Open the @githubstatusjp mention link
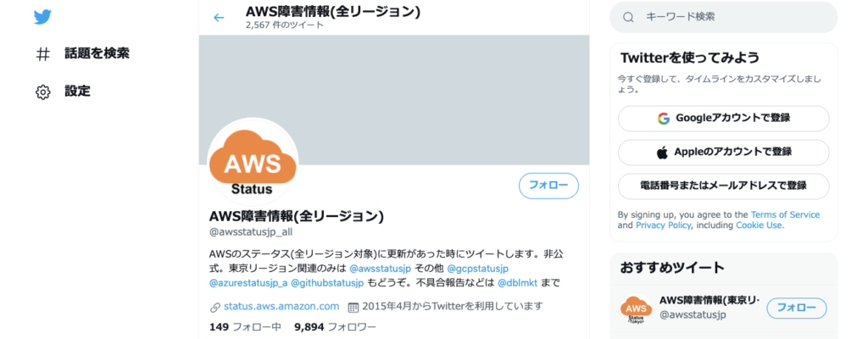 [327, 283]
